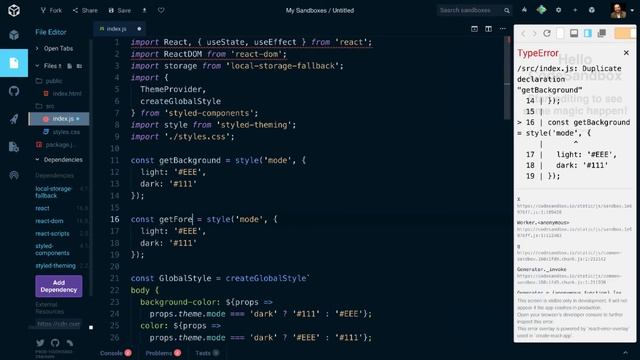The height and width of the screenshot is (360, 640).
Task: Open the Tests tab
Action: coord(207,353)
